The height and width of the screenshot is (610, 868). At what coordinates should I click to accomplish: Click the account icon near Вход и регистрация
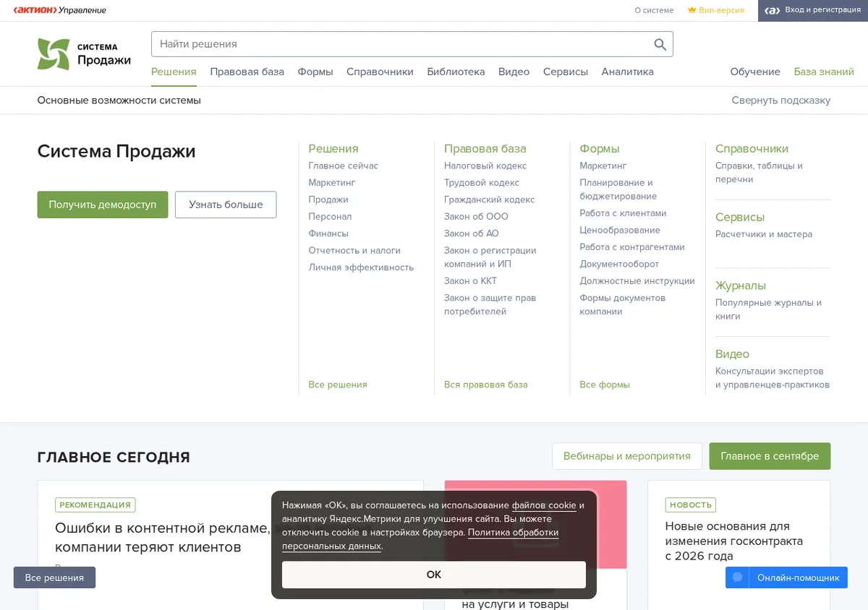pyautogui.click(x=773, y=10)
